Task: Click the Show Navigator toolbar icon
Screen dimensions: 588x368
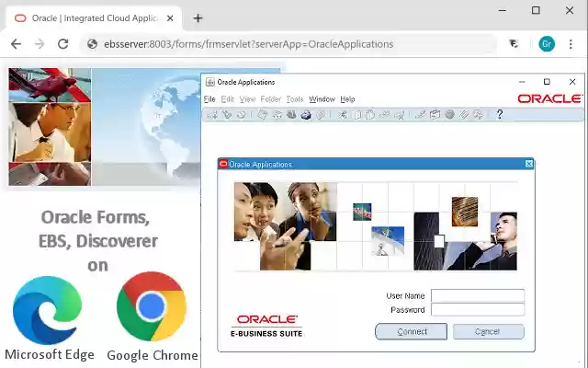Action: click(241, 114)
